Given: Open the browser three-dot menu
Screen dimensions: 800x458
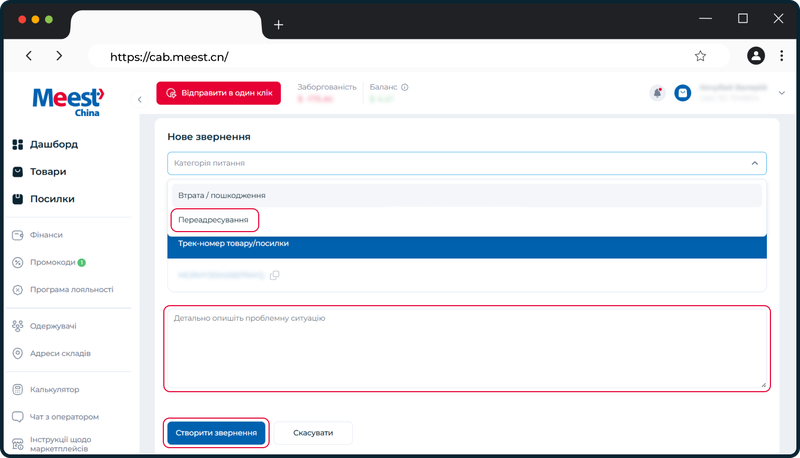Looking at the screenshot, I should [781, 56].
